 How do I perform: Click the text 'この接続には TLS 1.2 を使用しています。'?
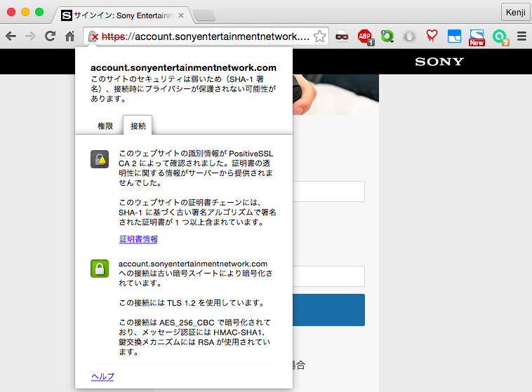tap(192, 303)
